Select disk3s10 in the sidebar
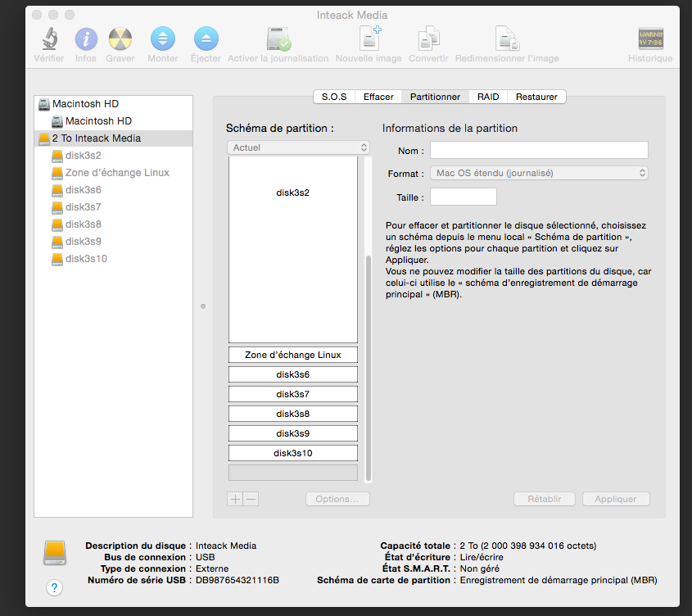The image size is (692, 616). 113,259
